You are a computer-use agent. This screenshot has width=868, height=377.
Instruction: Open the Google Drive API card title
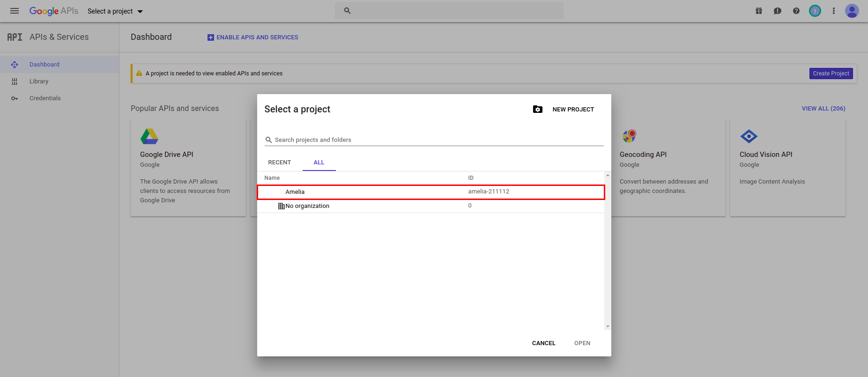(x=167, y=155)
